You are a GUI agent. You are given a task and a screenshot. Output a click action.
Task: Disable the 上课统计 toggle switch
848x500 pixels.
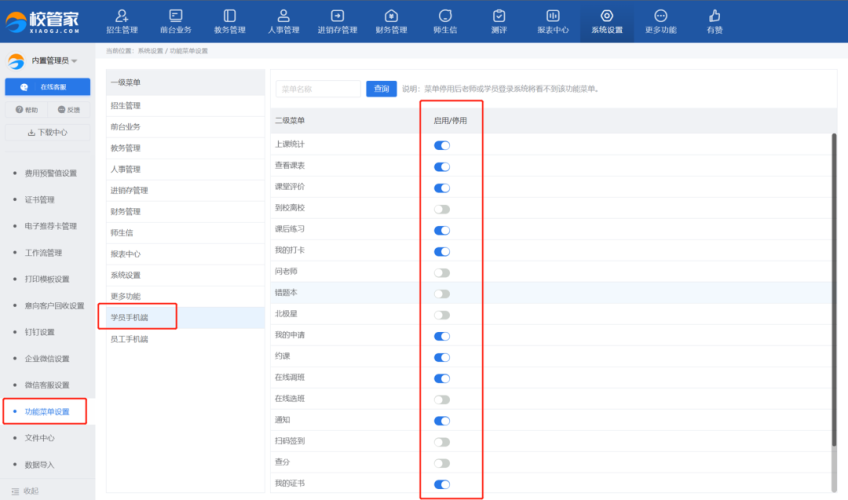(x=441, y=145)
